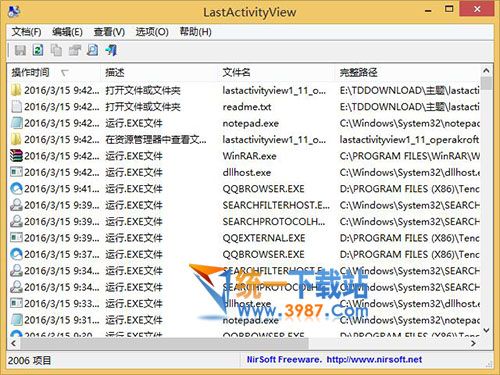Click the Copy selected items toolbar icon
The image size is (500, 375).
click(56, 50)
